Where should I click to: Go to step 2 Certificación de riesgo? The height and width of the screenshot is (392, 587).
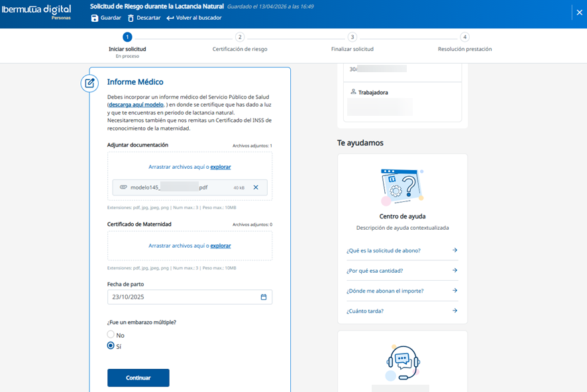240,38
